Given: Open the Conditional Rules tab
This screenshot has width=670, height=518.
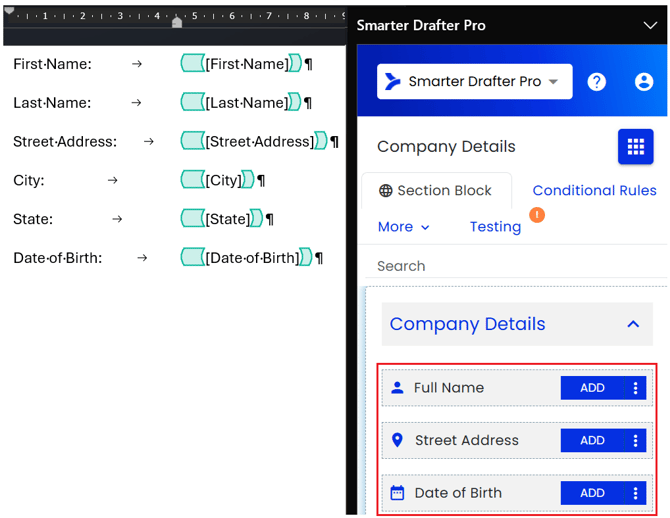Looking at the screenshot, I should pyautogui.click(x=594, y=190).
